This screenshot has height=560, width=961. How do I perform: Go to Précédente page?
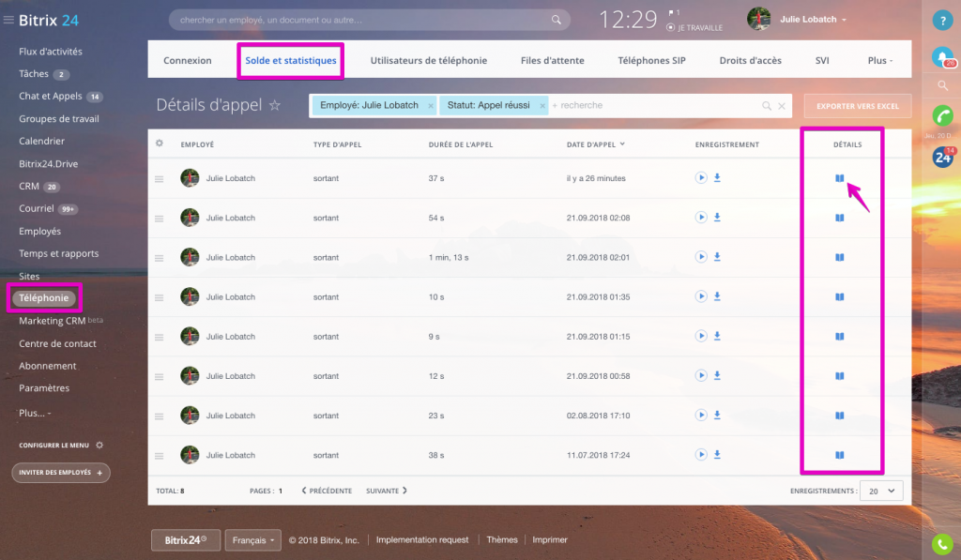click(327, 491)
